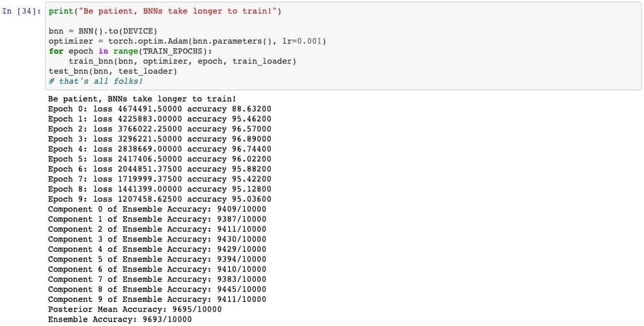
Task: Click the Posterior Mean Accuracy line
Action: click(135, 310)
